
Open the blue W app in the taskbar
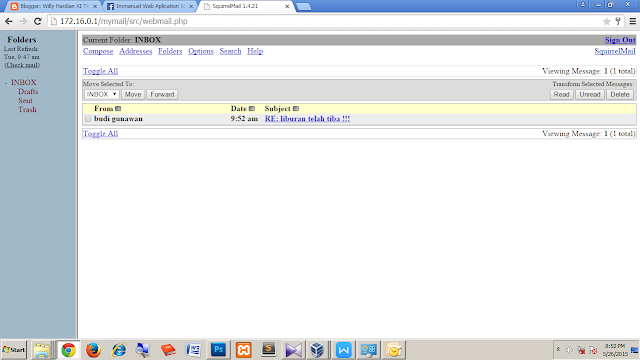343,350
